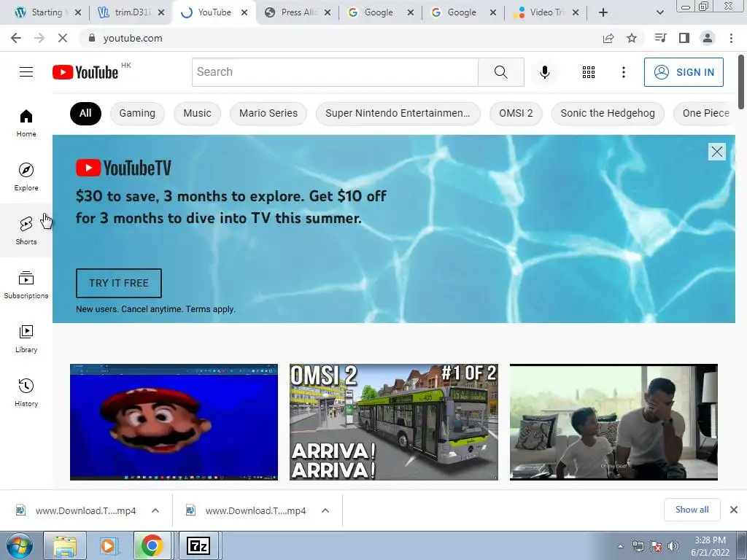This screenshot has width=747, height=560.
Task: Open the tab search dropdown arrow
Action: point(659,12)
